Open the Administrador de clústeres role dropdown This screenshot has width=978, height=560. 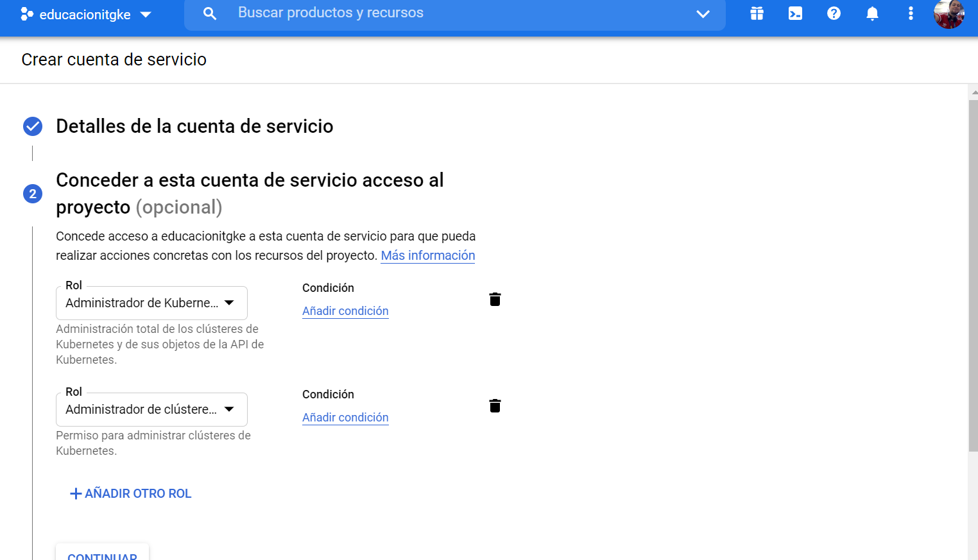click(151, 409)
